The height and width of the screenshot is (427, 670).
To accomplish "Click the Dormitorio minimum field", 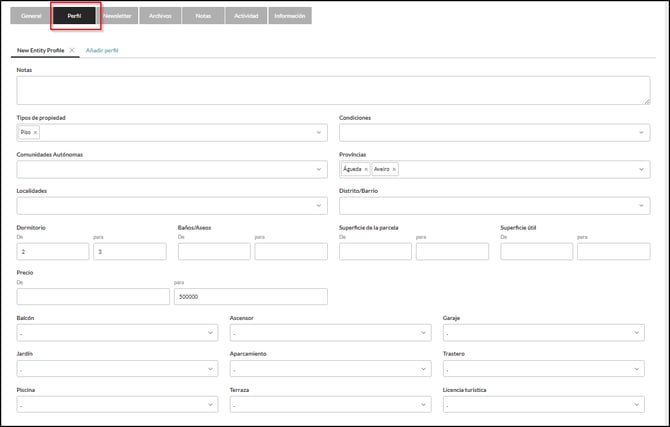I will (53, 252).
